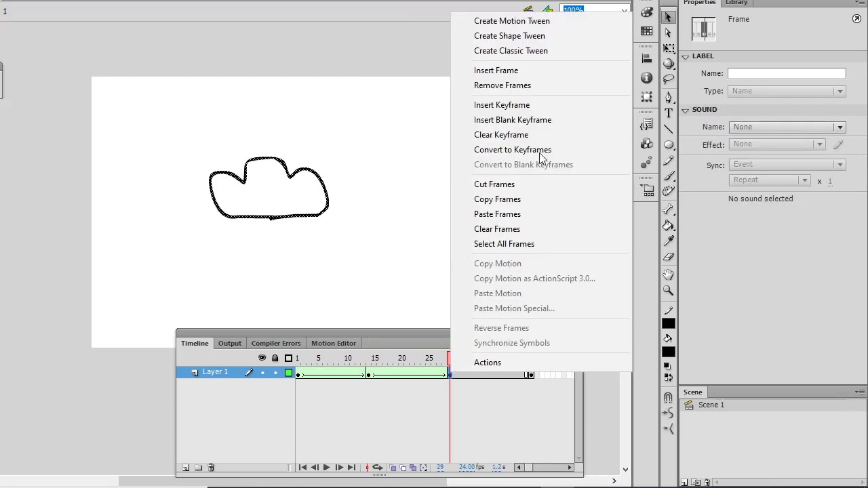Switch to the Library tab
The image size is (868, 488).
pos(736,3)
